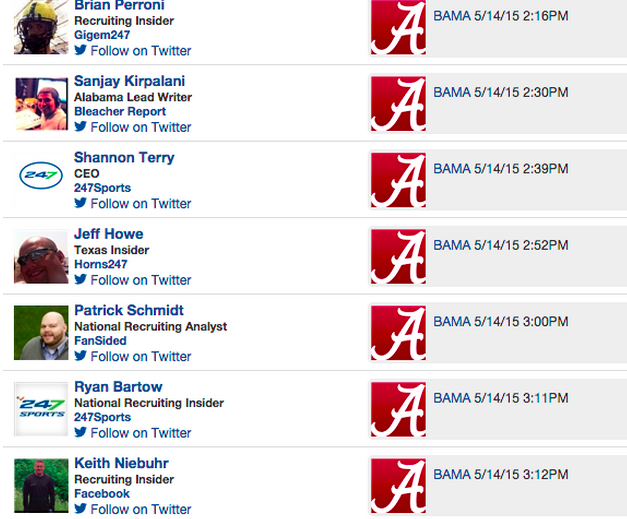Click Alabama logo beside Patrick Schmidt's pick

click(x=398, y=333)
